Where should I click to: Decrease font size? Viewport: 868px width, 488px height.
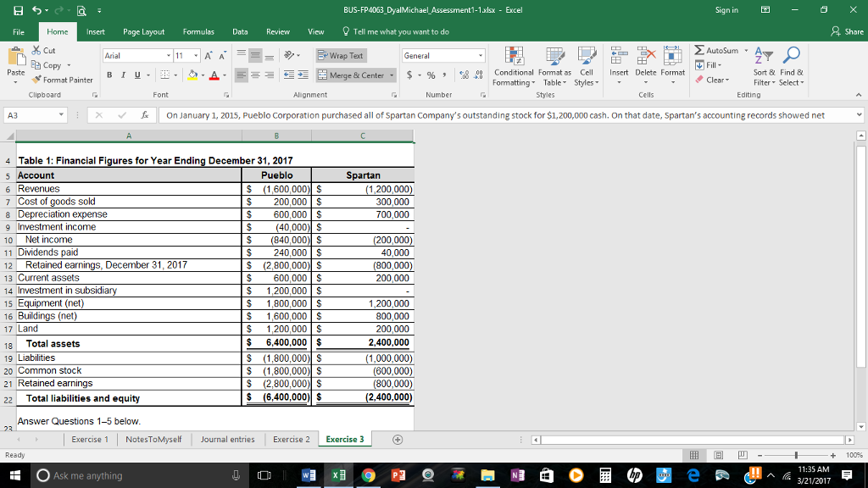(x=222, y=55)
